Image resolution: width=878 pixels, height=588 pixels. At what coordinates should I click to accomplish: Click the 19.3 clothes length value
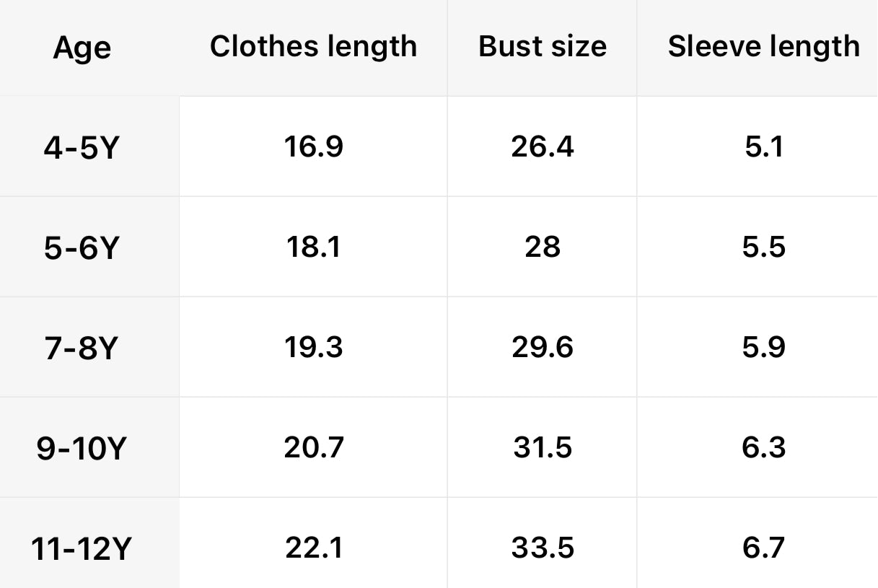coord(313,347)
